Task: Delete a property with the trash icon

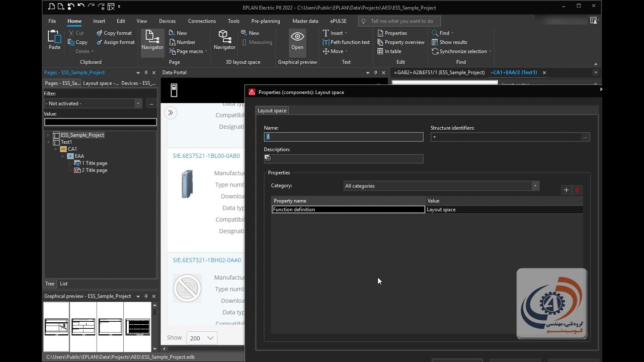Action: tap(577, 190)
